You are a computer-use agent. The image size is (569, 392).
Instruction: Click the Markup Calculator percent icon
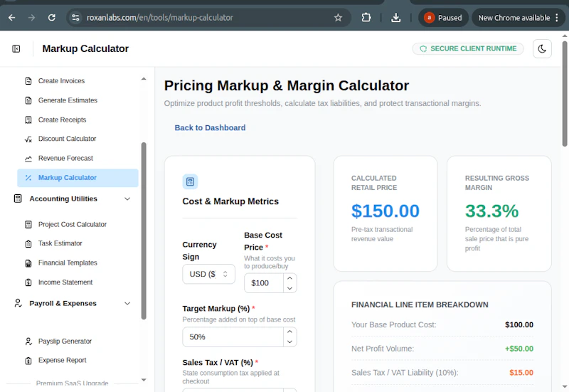[28, 178]
